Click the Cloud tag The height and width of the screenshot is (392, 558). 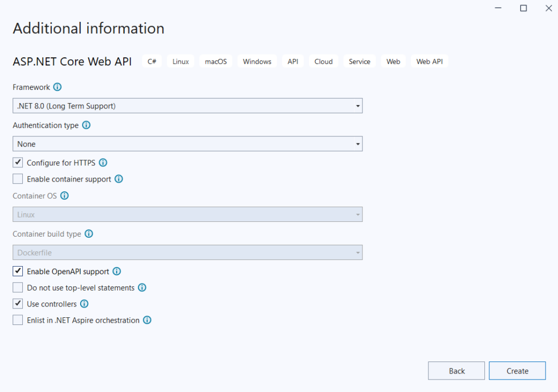point(324,61)
